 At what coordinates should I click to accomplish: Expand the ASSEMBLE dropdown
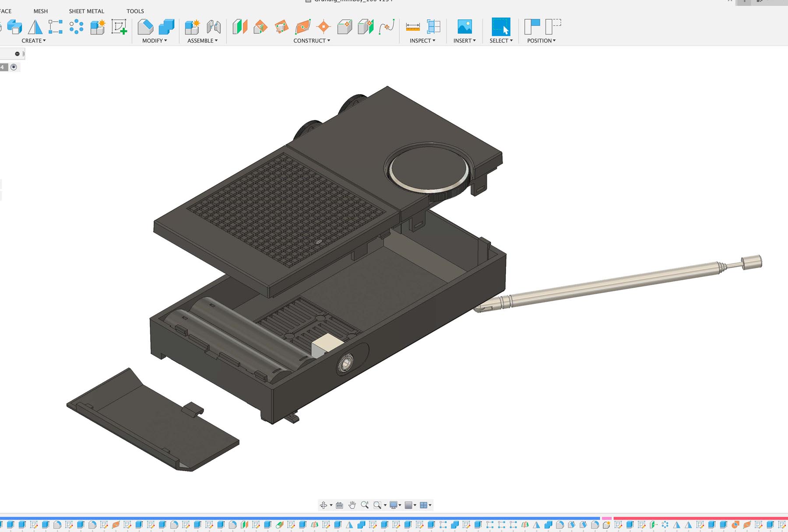tap(202, 41)
